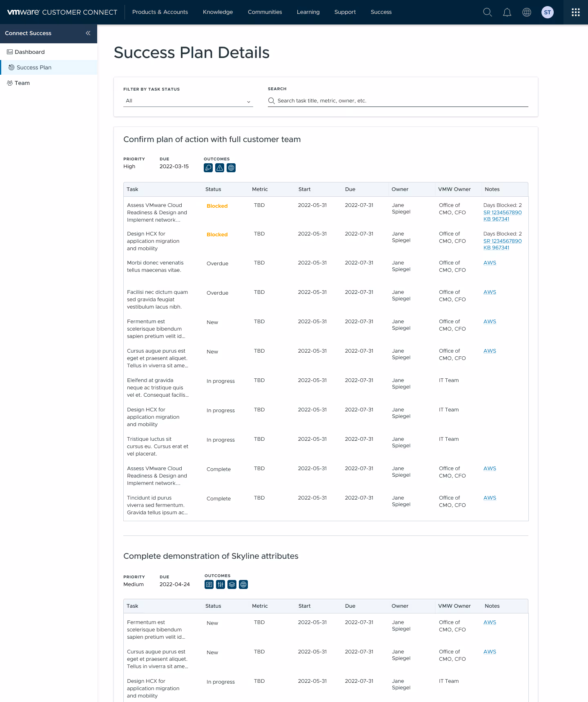Click the search magnifier in search field
588x702 pixels.
(271, 101)
